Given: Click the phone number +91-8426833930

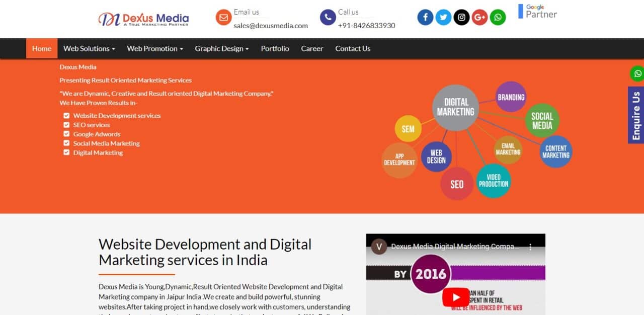Looking at the screenshot, I should [367, 26].
